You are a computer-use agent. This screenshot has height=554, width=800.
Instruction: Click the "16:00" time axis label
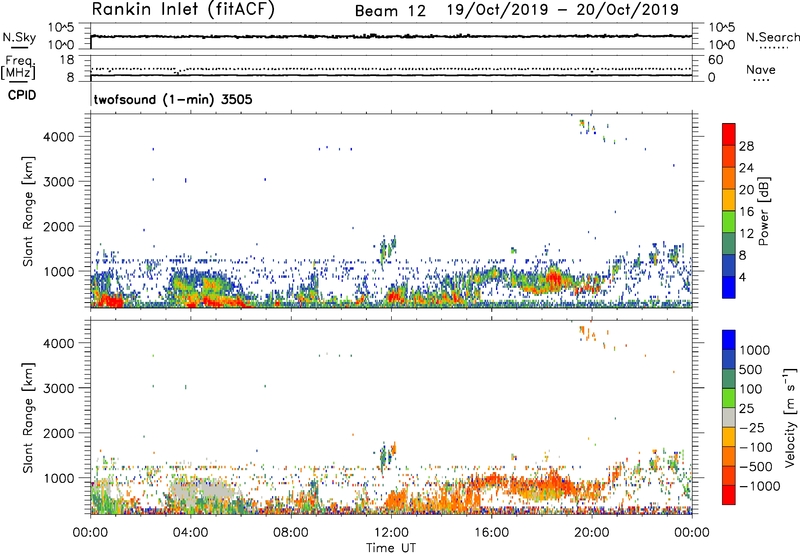[x=491, y=533]
